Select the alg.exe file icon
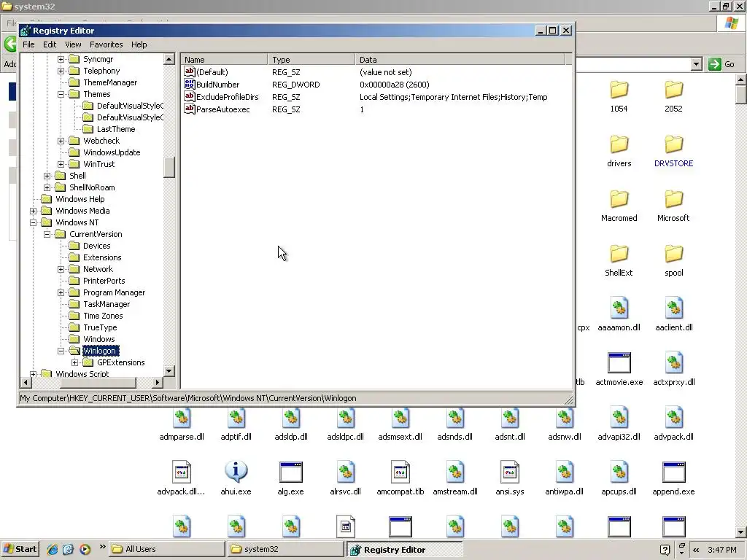Viewport: 747px width, 560px height. point(290,472)
